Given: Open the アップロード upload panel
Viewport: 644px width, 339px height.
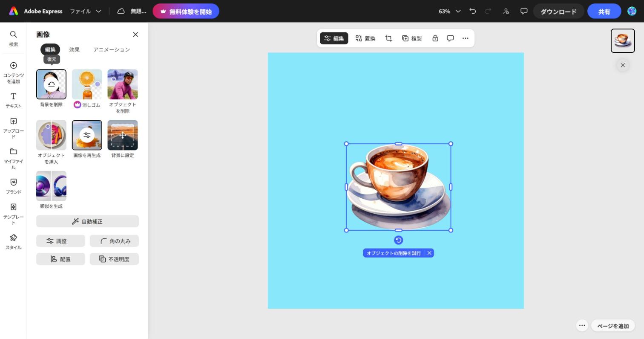Looking at the screenshot, I should [13, 128].
